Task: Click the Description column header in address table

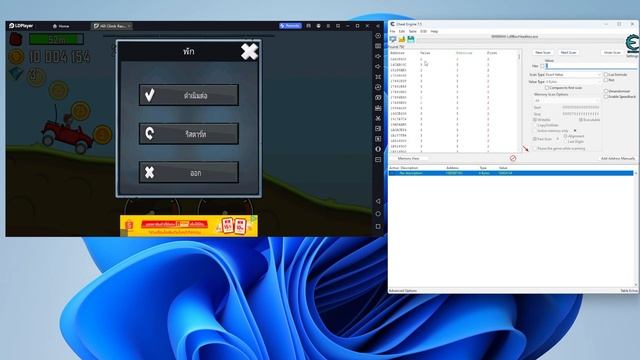Action: point(409,168)
